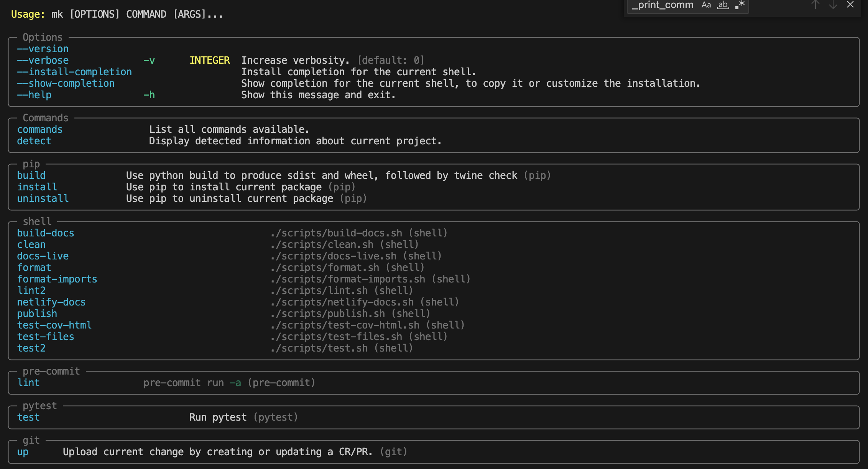The image size is (868, 469).
Task: Click the INTEGER type label
Action: (210, 60)
